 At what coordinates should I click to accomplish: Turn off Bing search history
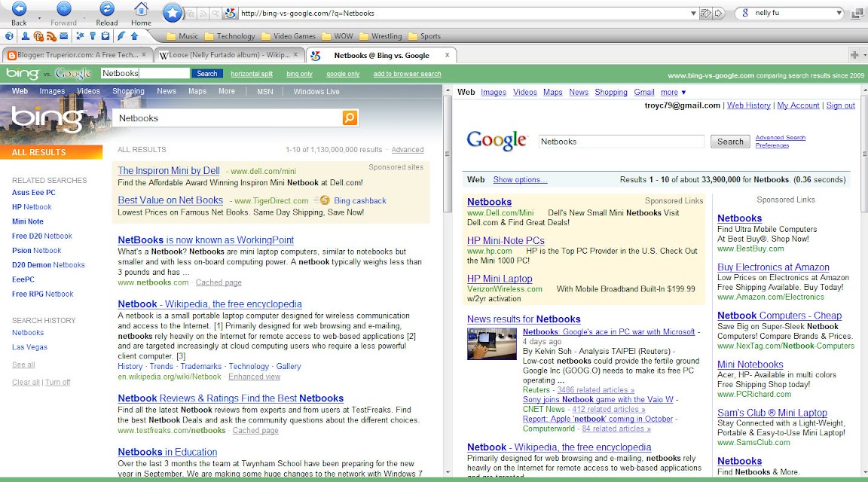(x=57, y=383)
